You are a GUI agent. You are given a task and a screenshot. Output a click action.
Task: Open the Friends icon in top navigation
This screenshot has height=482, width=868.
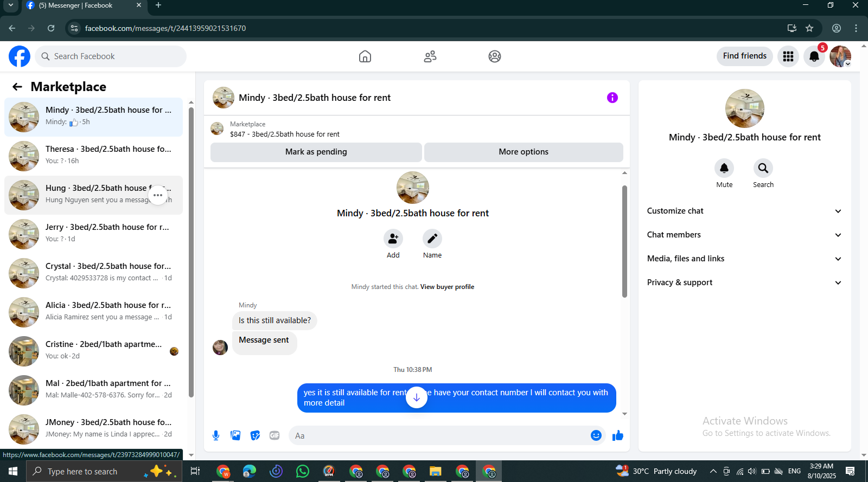430,56
